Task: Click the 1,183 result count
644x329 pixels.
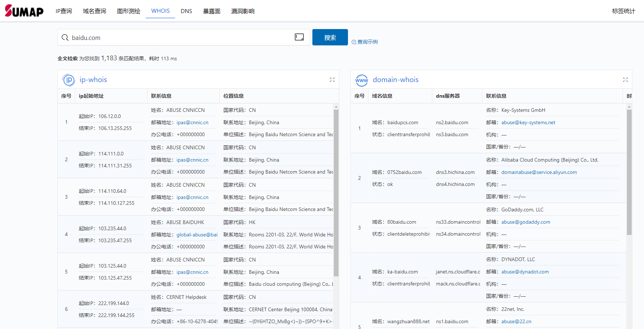Action: [x=109, y=58]
